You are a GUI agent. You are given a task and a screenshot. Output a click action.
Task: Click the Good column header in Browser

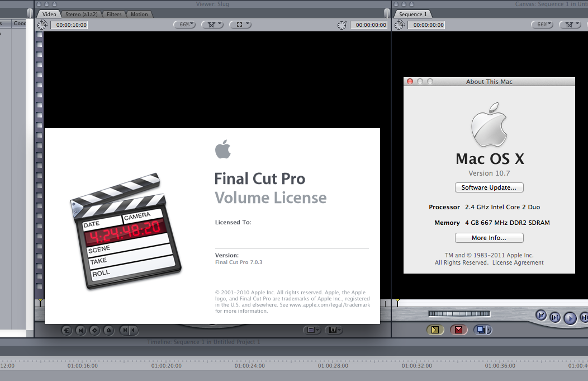[19, 23]
